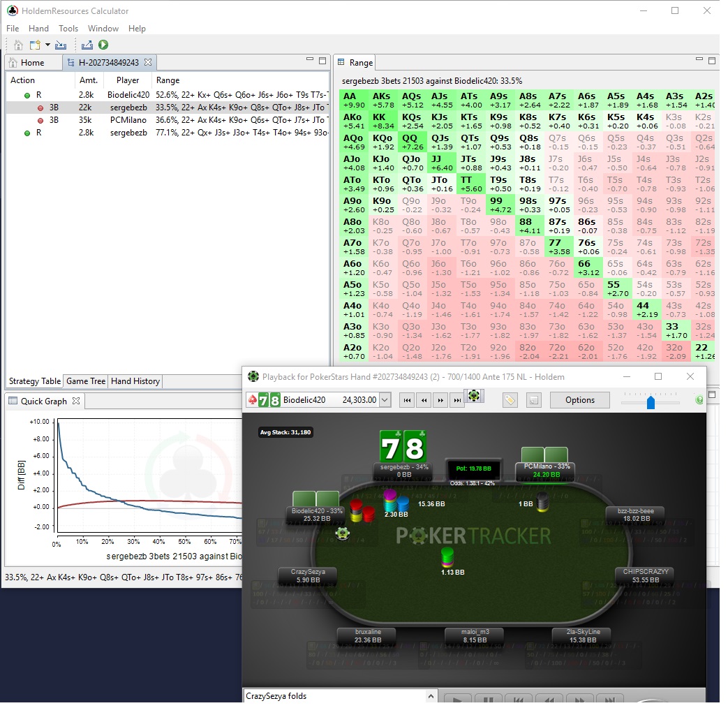Skip to the hand end in Playback toolbar
728x708 pixels.
click(x=457, y=400)
